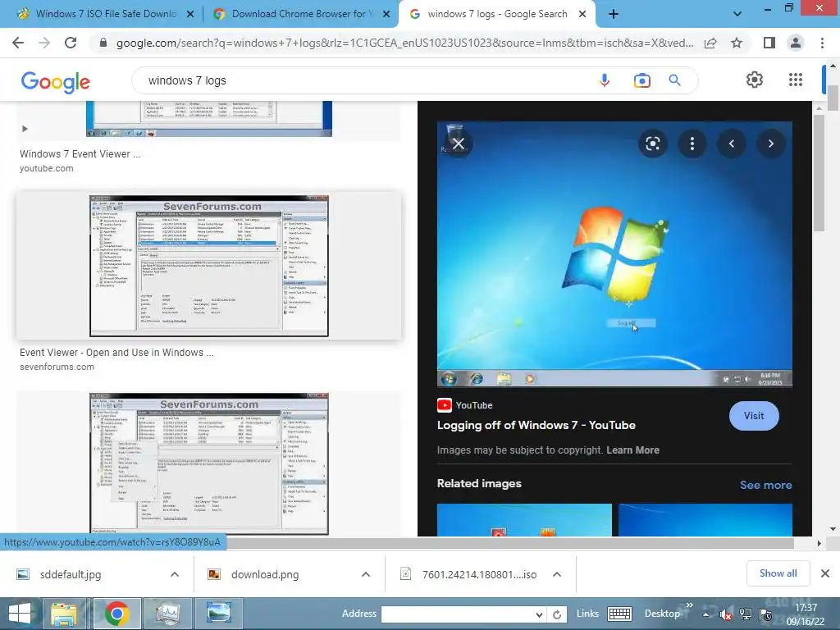The image size is (840, 630).
Task: Click the Chrome taskbar icon
Action: (x=116, y=614)
